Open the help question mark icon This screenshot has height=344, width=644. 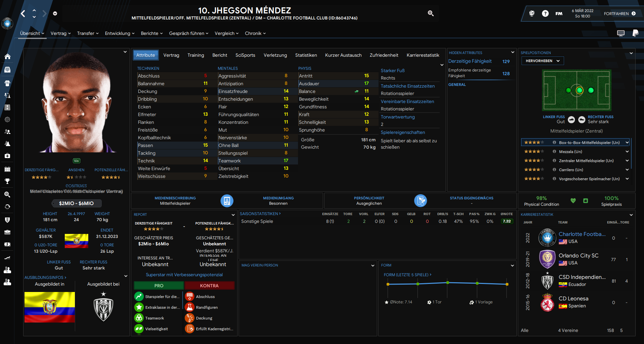point(545,13)
